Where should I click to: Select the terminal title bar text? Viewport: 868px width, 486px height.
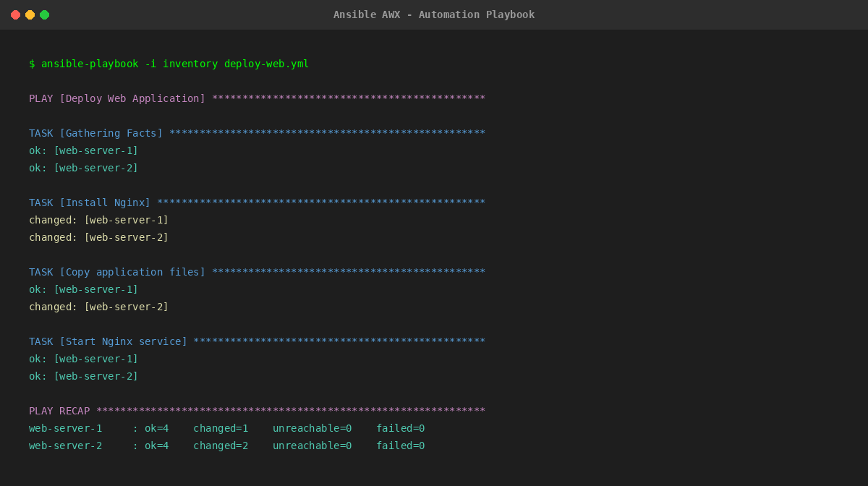coord(434,14)
